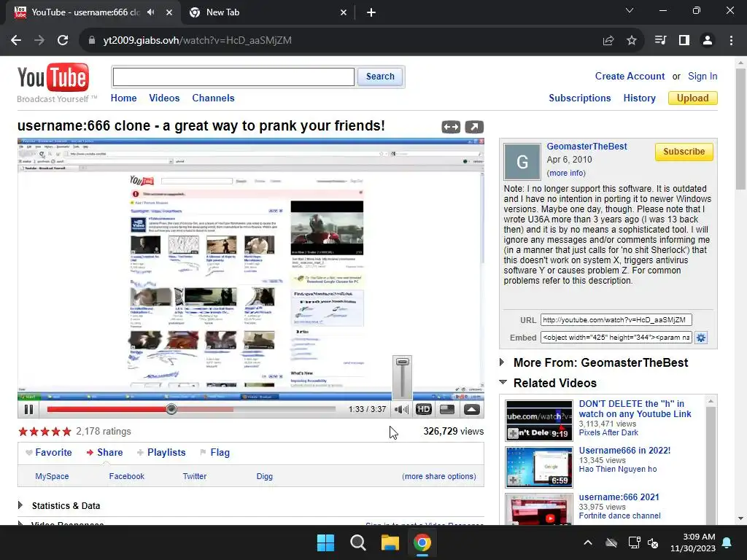The width and height of the screenshot is (747, 560).
Task: Add video to Favorite
Action: 53,452
